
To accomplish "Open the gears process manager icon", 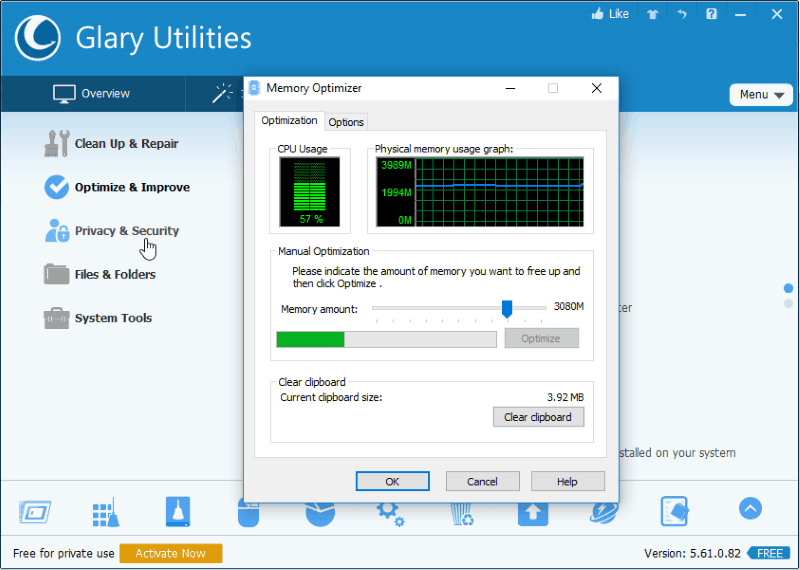I will tap(391, 515).
